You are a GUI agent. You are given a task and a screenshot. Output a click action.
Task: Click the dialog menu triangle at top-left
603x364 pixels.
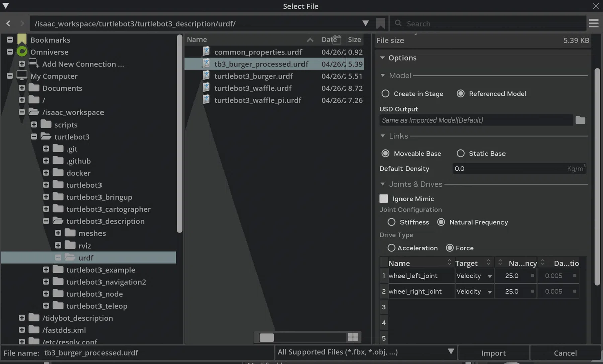(x=6, y=6)
